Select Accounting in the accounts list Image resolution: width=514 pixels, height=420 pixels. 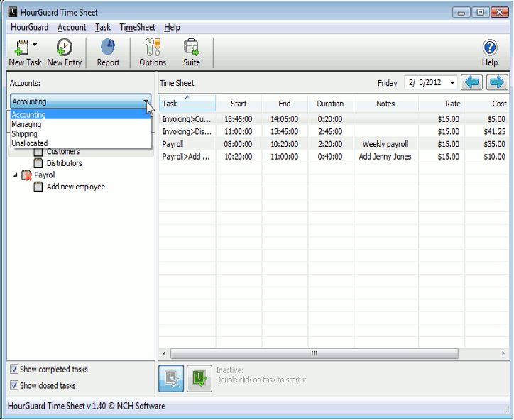(x=81, y=115)
